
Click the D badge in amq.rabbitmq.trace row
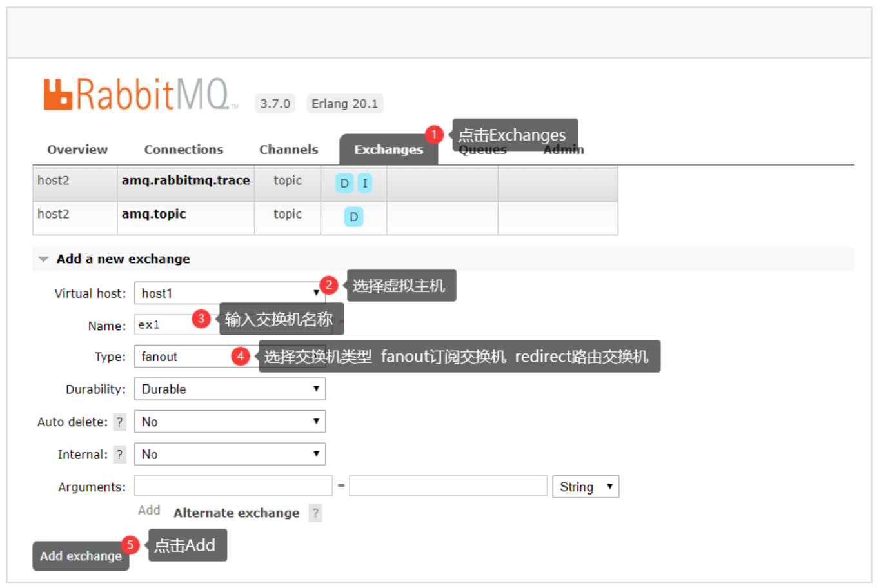click(344, 184)
